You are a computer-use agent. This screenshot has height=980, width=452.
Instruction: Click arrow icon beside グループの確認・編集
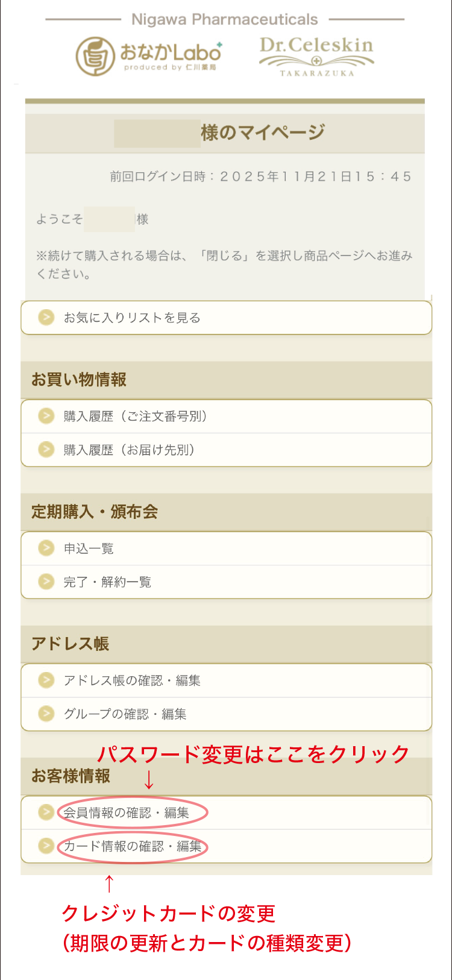coord(46,714)
